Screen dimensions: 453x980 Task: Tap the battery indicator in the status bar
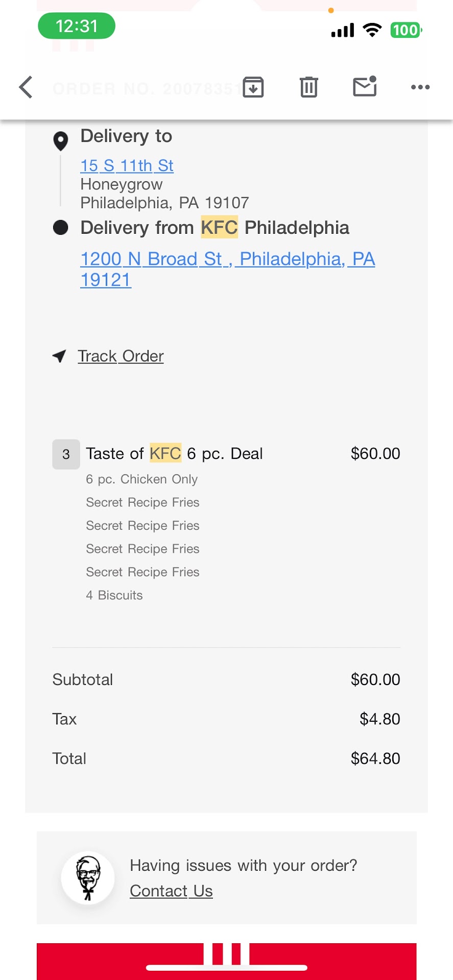point(406,30)
